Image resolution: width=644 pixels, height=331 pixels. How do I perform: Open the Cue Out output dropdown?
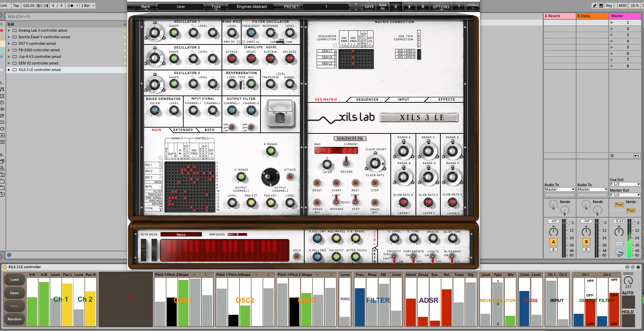[625, 184]
